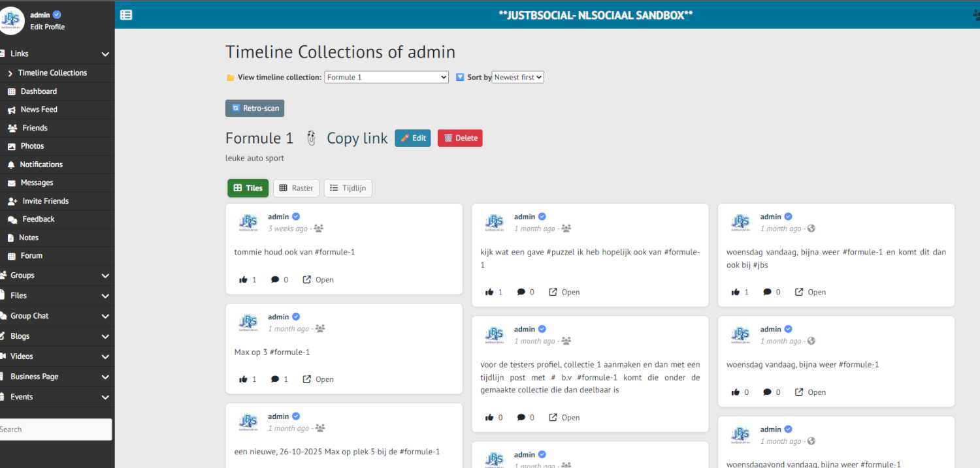Screen dimensions: 980x468
Task: Open News Feed from the sidebar
Action: tap(39, 110)
